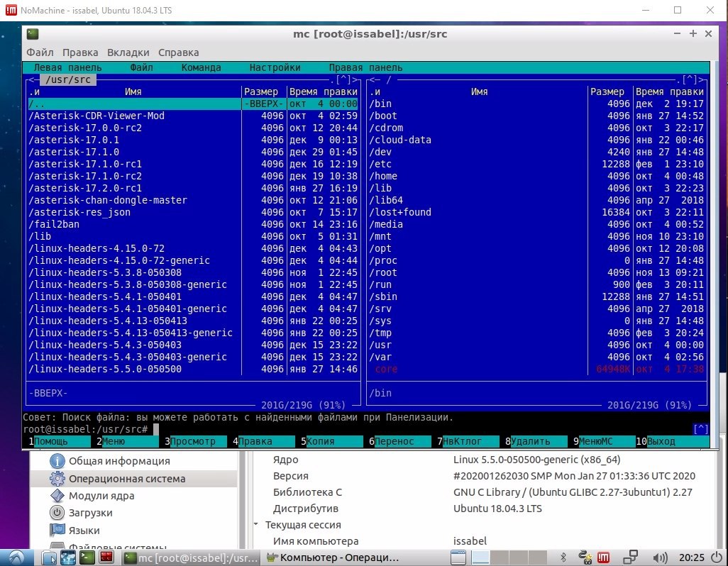Sort right panel by Время правки column
This screenshot has width=728, height=566.
(670, 92)
